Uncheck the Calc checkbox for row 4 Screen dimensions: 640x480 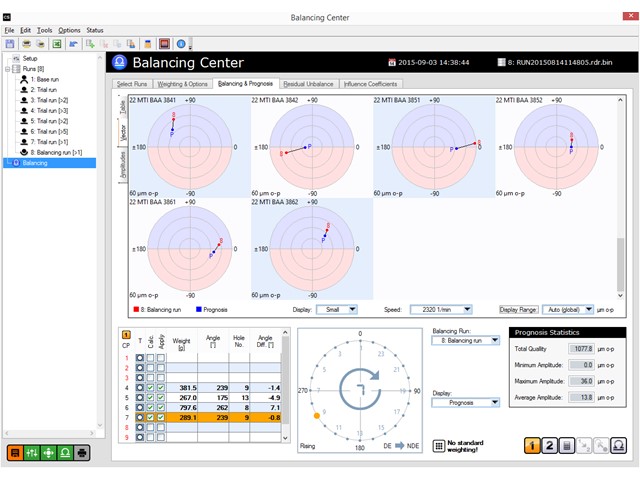tap(150, 387)
